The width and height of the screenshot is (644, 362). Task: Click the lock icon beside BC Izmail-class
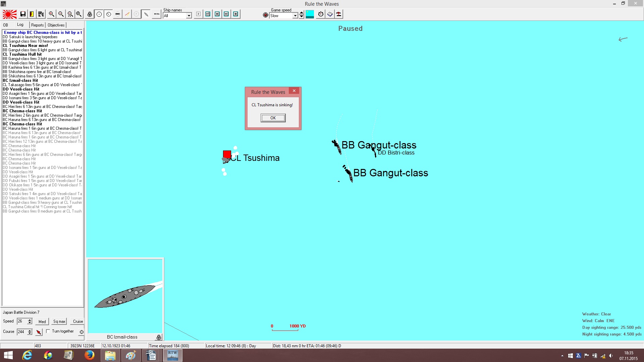tap(159, 337)
